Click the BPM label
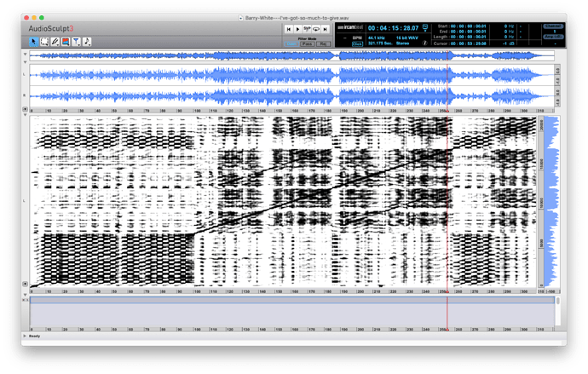Viewport: 588px width, 374px height. [x=357, y=37]
